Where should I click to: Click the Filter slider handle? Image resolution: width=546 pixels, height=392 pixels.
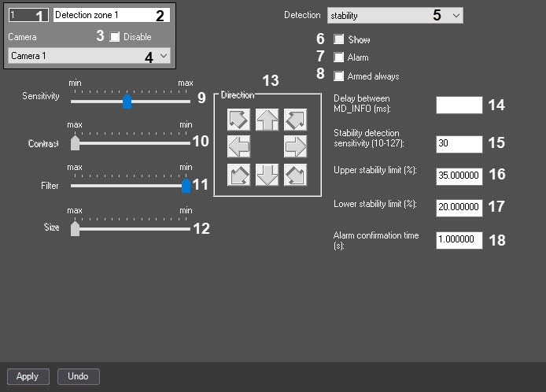tap(186, 186)
